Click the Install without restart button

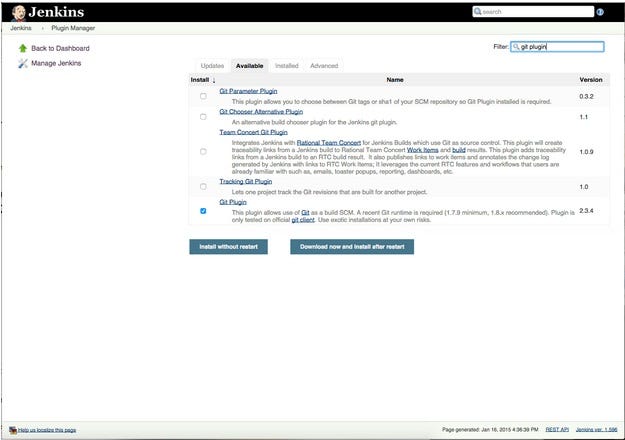[x=228, y=247]
